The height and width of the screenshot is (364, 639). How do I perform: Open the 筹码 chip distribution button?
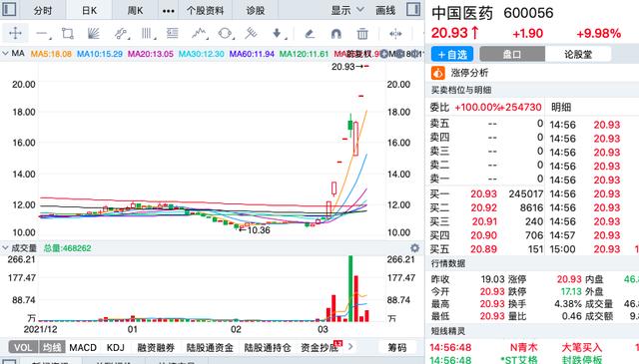click(x=397, y=347)
